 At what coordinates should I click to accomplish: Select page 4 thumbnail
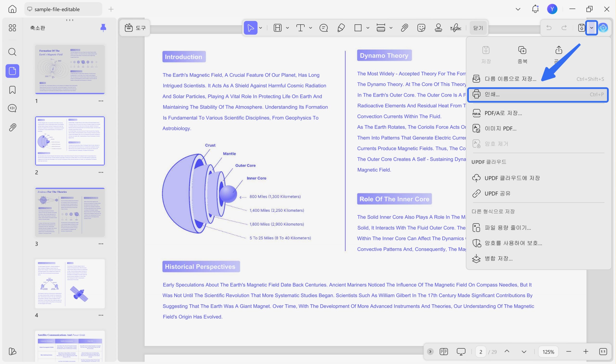[70, 284]
